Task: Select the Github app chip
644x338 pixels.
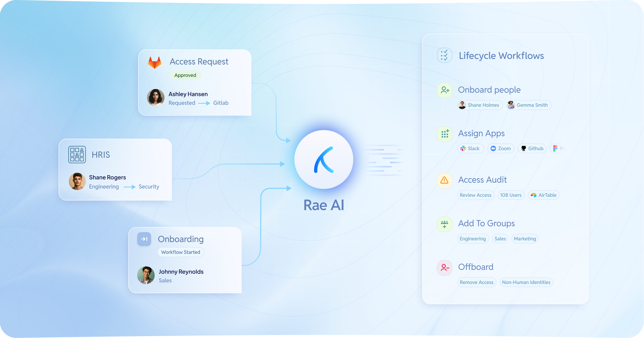Action: tap(532, 148)
